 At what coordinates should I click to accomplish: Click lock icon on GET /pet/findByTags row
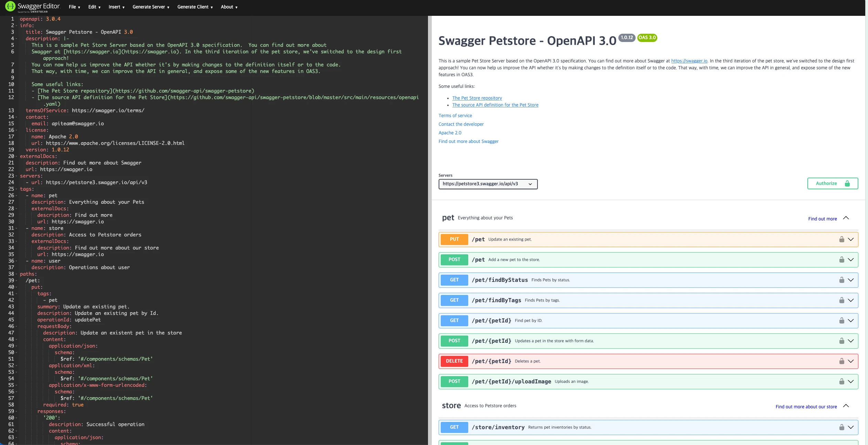(841, 300)
